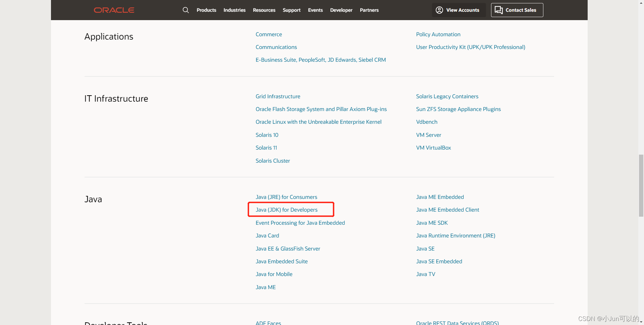
Task: Open the Java SE link
Action: [x=425, y=249]
